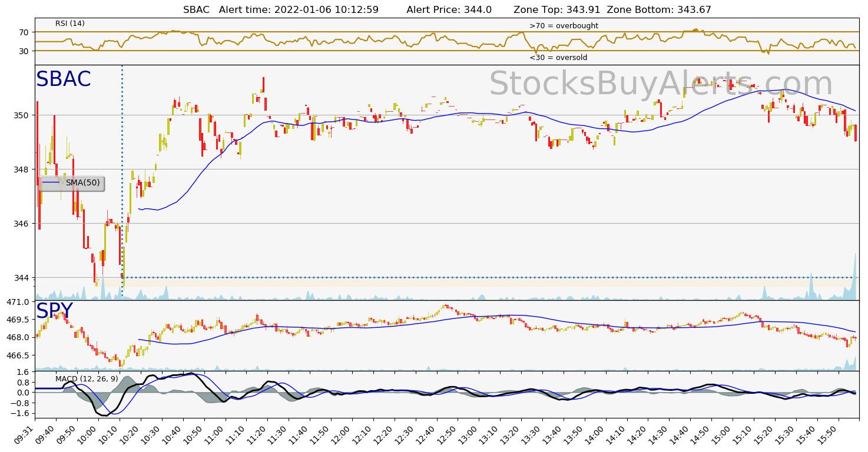Viewport: 868px width, 452px height.
Task: Click the SBAC price axis tick 344
Action: click(x=22, y=278)
